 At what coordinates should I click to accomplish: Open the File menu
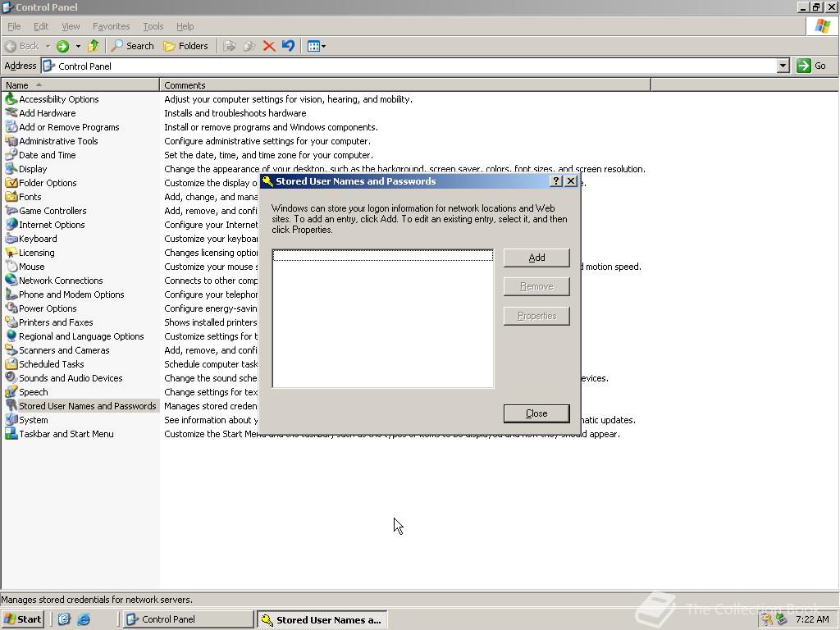click(x=14, y=26)
